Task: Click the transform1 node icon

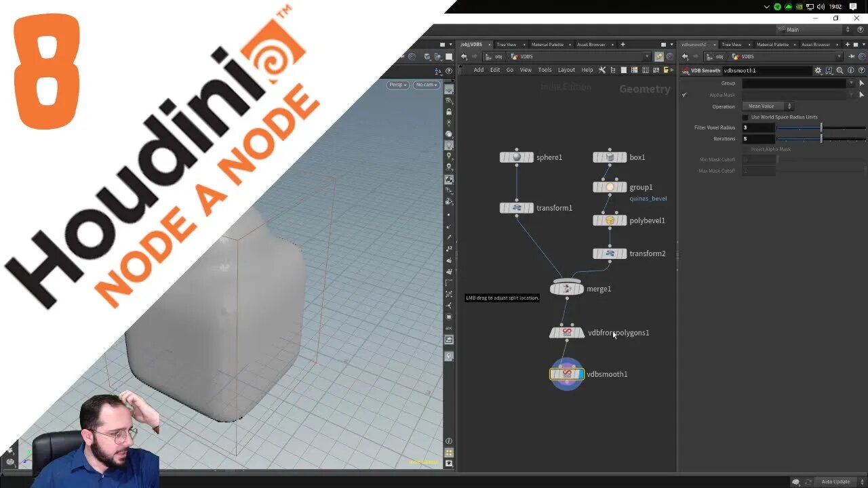Action: pyautogui.click(x=517, y=208)
